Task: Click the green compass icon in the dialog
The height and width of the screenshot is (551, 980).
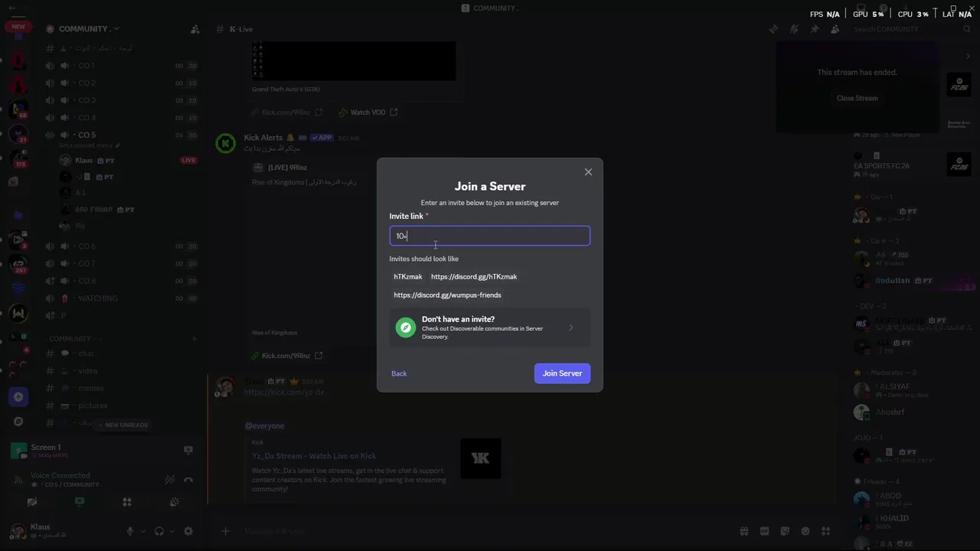Action: (x=406, y=328)
